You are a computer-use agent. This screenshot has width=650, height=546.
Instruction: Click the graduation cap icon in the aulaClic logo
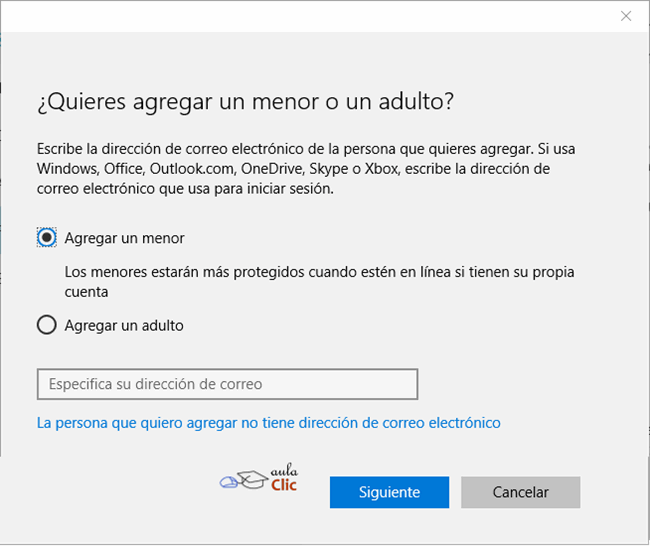253,480
